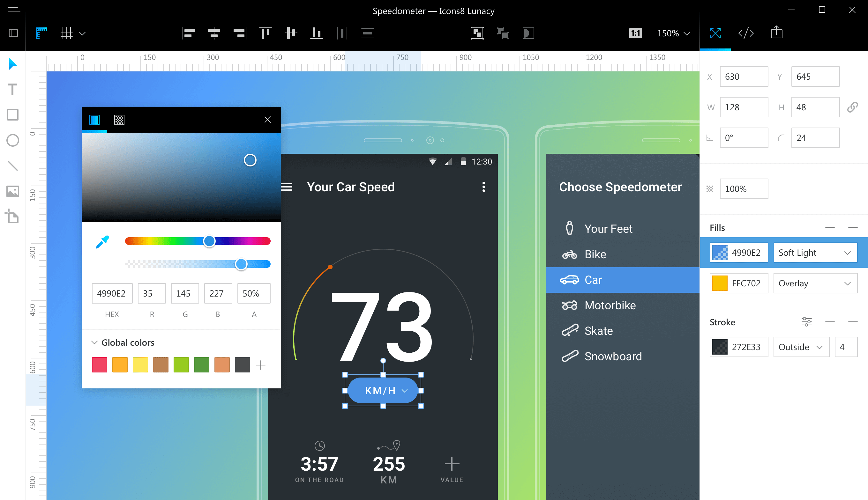The width and height of the screenshot is (868, 500).
Task: Click add new Fill button
Action: pyautogui.click(x=853, y=228)
